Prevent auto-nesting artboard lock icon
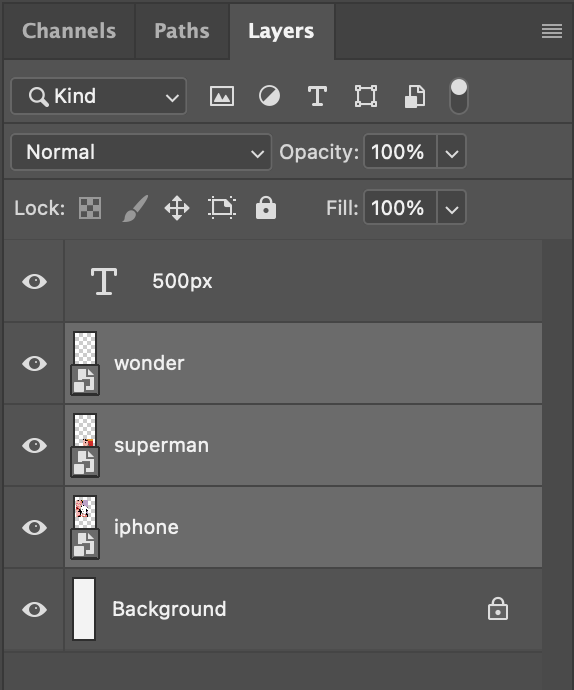Viewport: 574px width, 690px height. (x=222, y=208)
